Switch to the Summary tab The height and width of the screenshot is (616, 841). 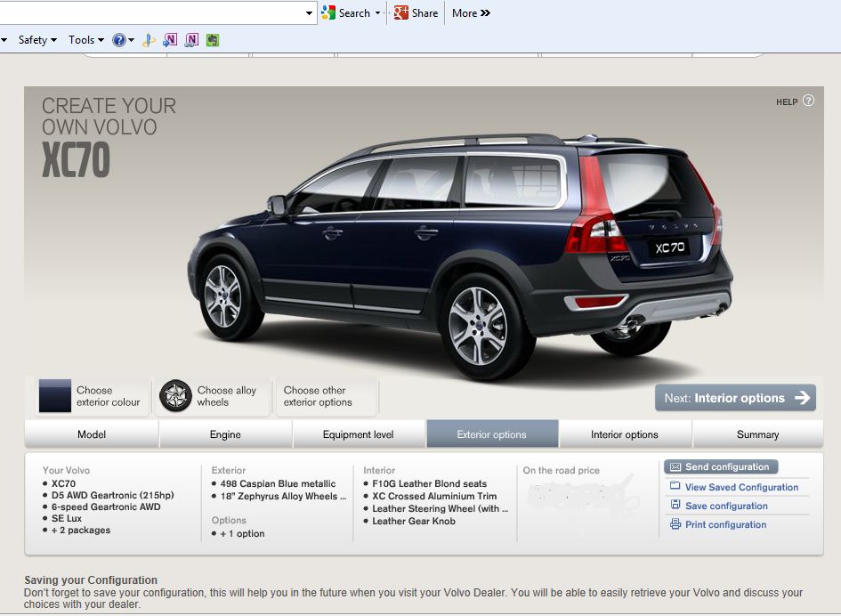pyautogui.click(x=758, y=434)
